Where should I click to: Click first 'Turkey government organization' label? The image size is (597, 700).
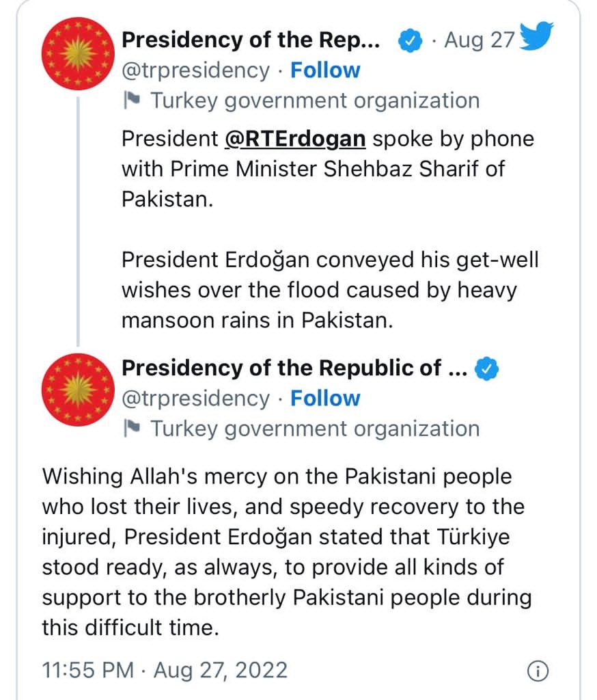tap(315, 101)
